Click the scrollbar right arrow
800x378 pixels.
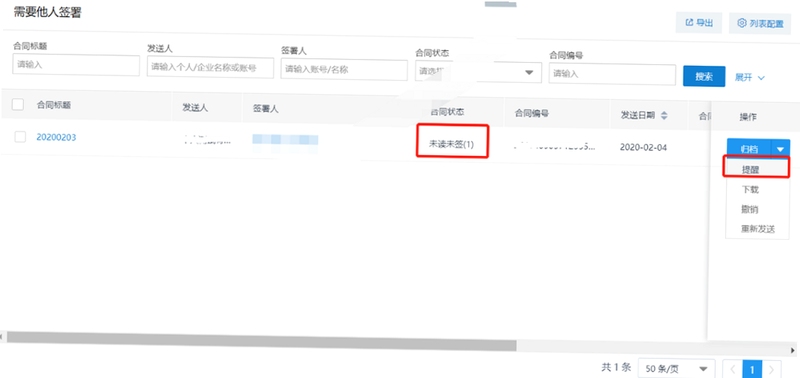pyautogui.click(x=793, y=350)
